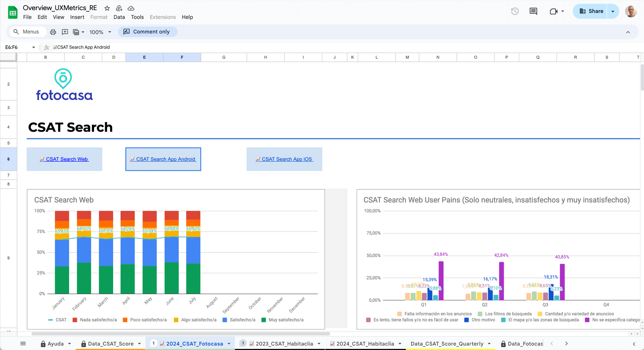Image resolution: width=644 pixels, height=350 pixels.
Task: Follow the CSAT Search Web link
Action: tap(64, 159)
